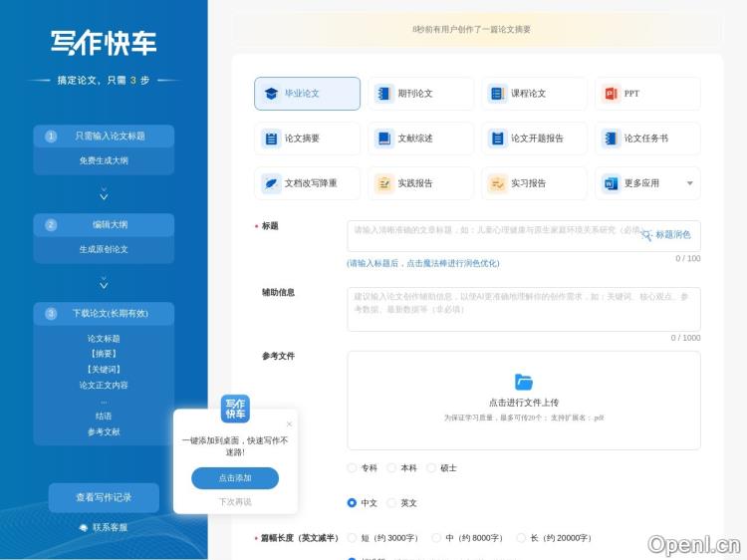Click 只需输入论文标题 step header
Viewport: 747px width, 560px height.
pos(104,137)
